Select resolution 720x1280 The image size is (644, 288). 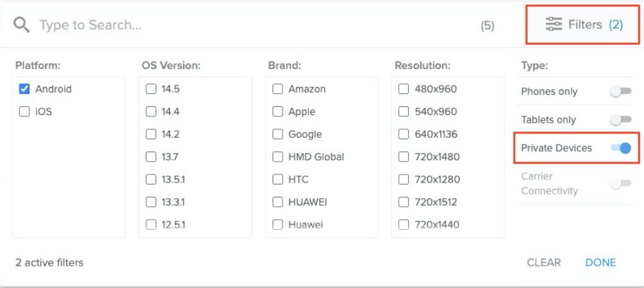coord(404,179)
